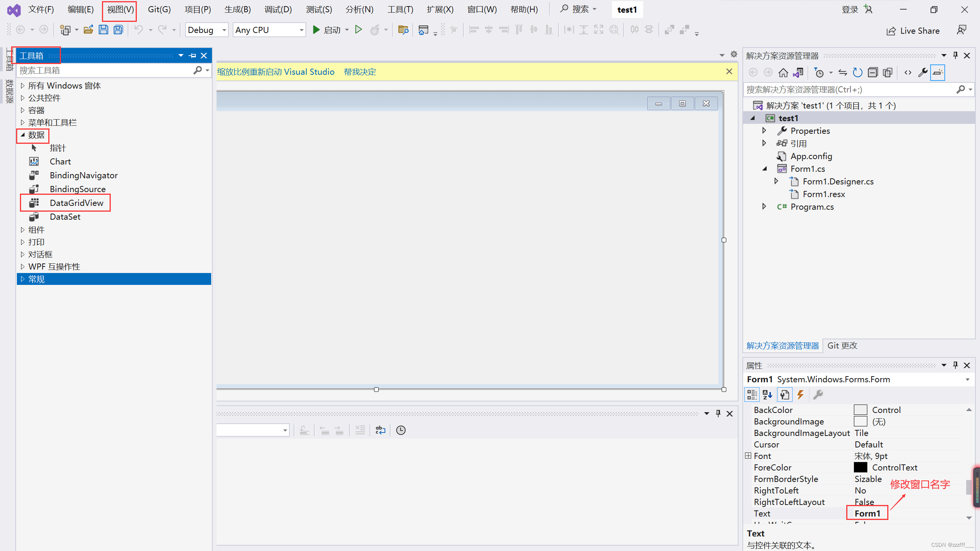Toggle Categorized view in Properties panel
This screenshot has height=551, width=980.
pos(752,395)
